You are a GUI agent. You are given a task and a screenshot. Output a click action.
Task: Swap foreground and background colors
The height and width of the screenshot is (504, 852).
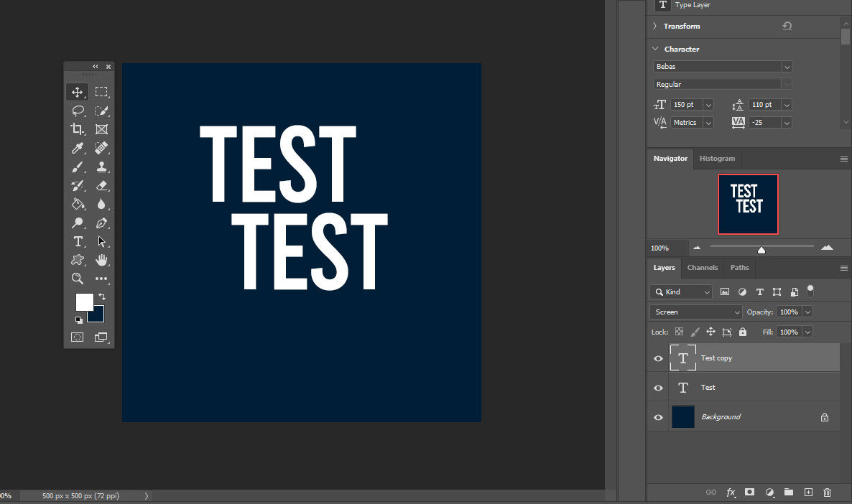click(102, 297)
